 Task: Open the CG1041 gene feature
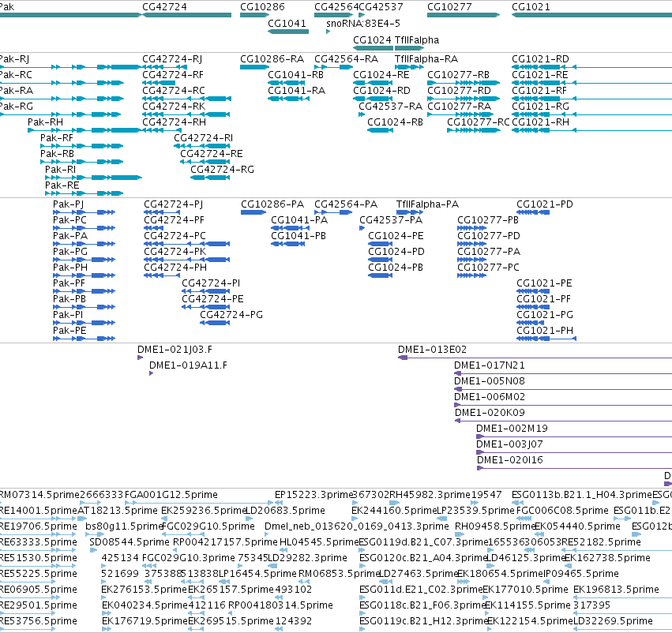288,32
